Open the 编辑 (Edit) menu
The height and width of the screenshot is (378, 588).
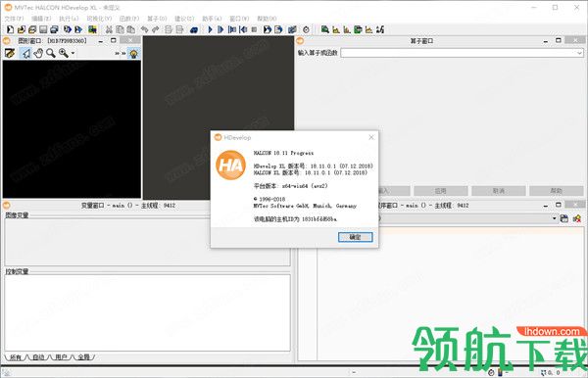point(41,19)
